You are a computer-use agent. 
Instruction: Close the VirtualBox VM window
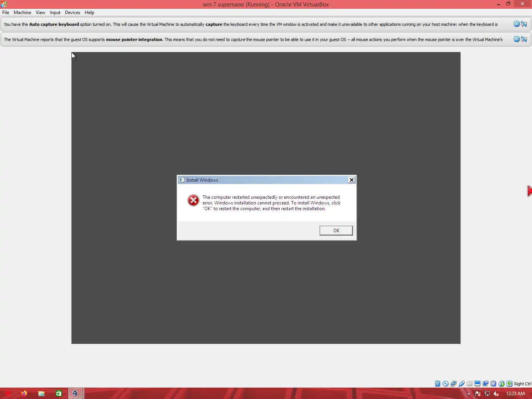(522, 4)
